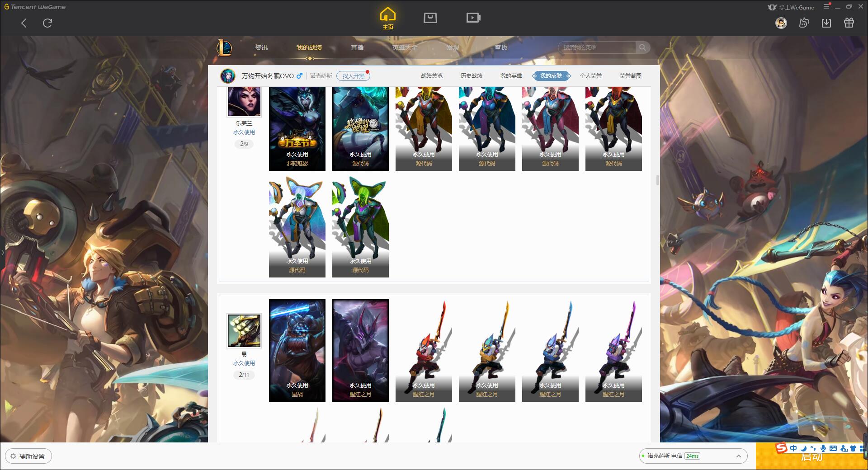Click the flame mascot icon in top bar
868x470 pixels.
[x=804, y=23]
